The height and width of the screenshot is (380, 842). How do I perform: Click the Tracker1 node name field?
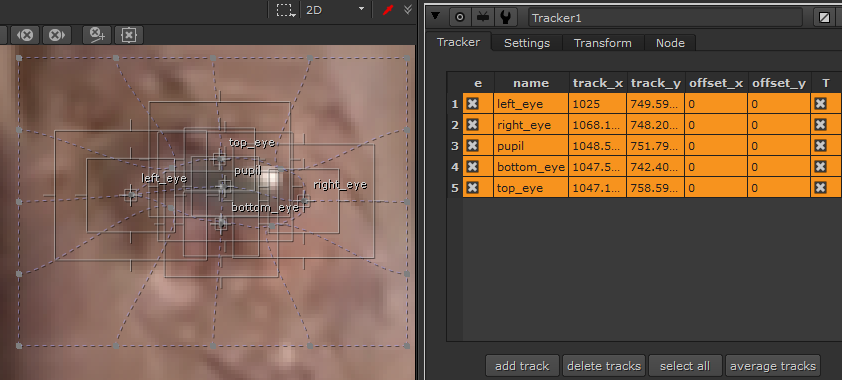tap(665, 18)
